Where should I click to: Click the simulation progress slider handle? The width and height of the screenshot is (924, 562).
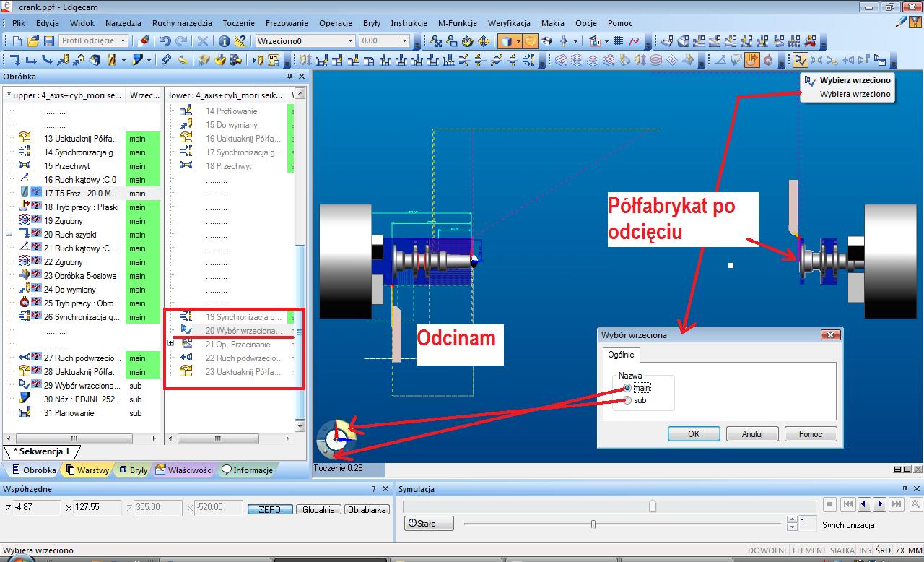tap(653, 506)
